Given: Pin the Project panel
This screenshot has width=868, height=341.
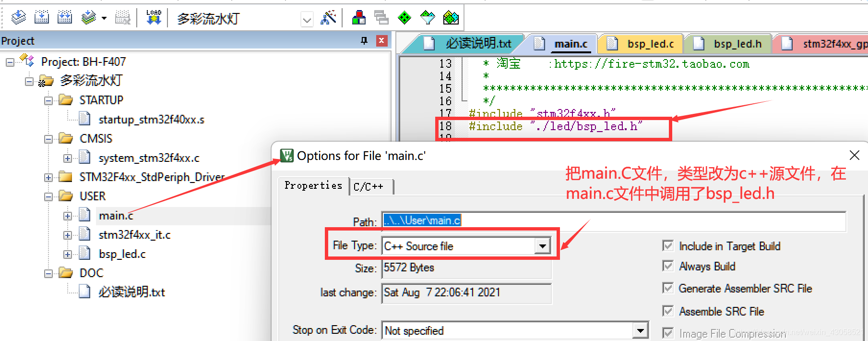Looking at the screenshot, I should [364, 41].
